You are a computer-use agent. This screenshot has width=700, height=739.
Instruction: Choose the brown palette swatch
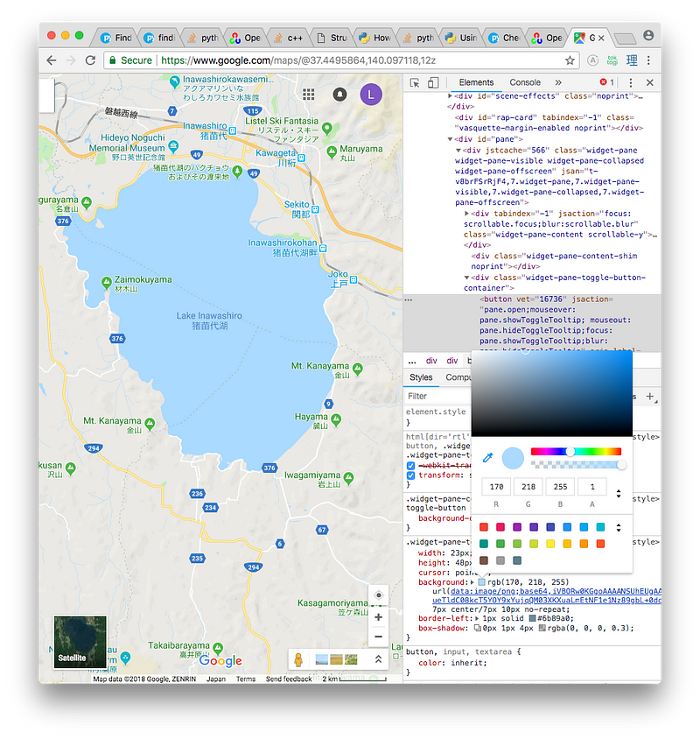(x=484, y=560)
